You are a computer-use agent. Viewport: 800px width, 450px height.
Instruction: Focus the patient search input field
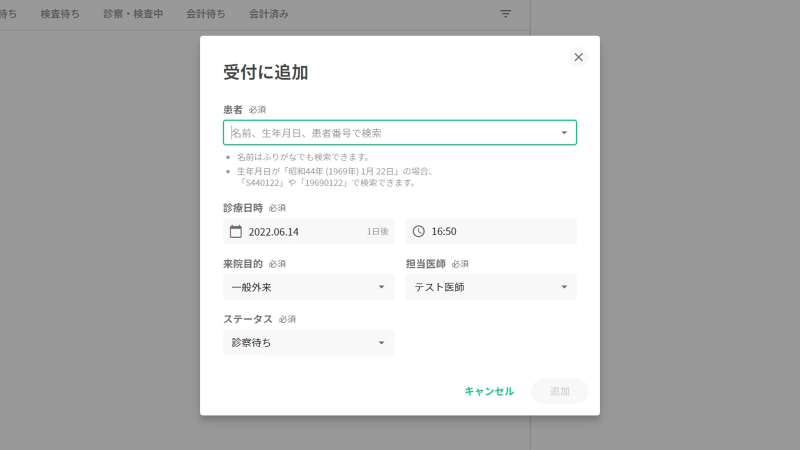point(390,133)
